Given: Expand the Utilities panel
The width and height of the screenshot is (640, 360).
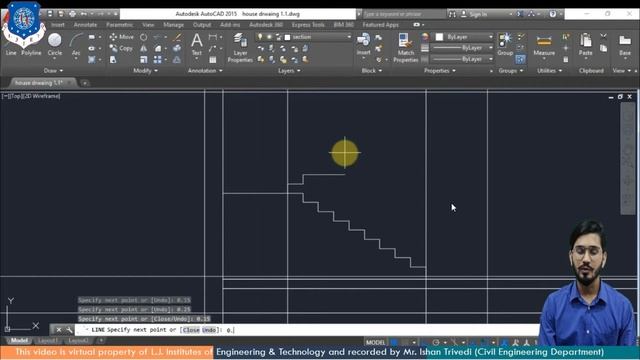Looking at the screenshot, I should point(549,71).
